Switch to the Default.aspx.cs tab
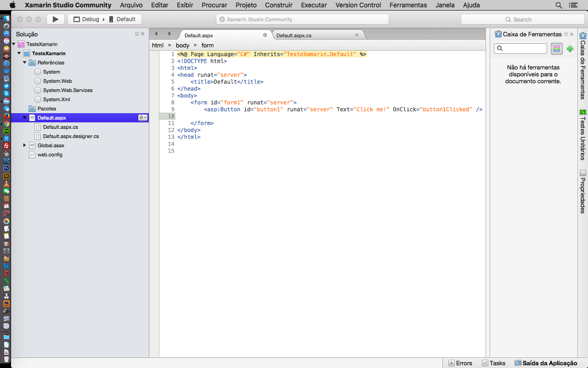Image resolution: width=588 pixels, height=368 pixels. [294, 35]
